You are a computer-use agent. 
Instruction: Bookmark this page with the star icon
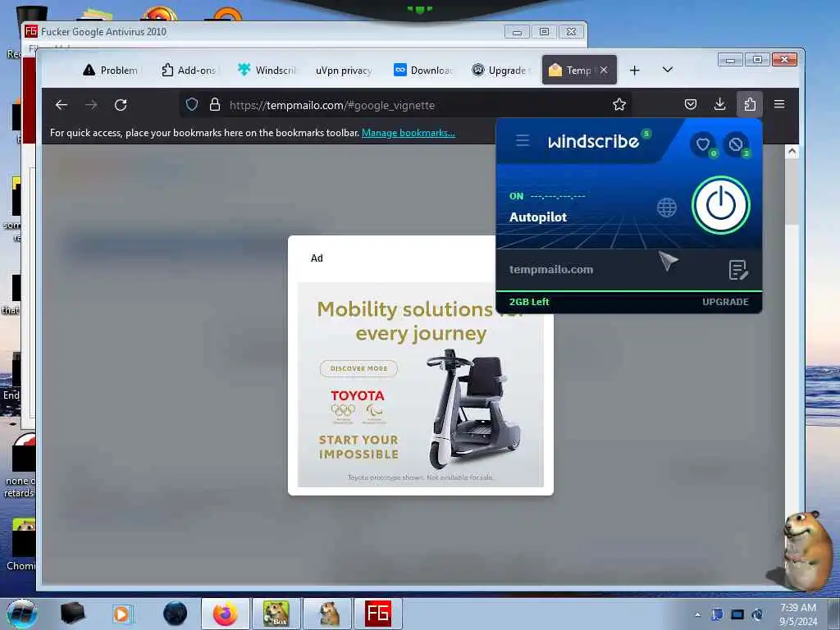[619, 104]
